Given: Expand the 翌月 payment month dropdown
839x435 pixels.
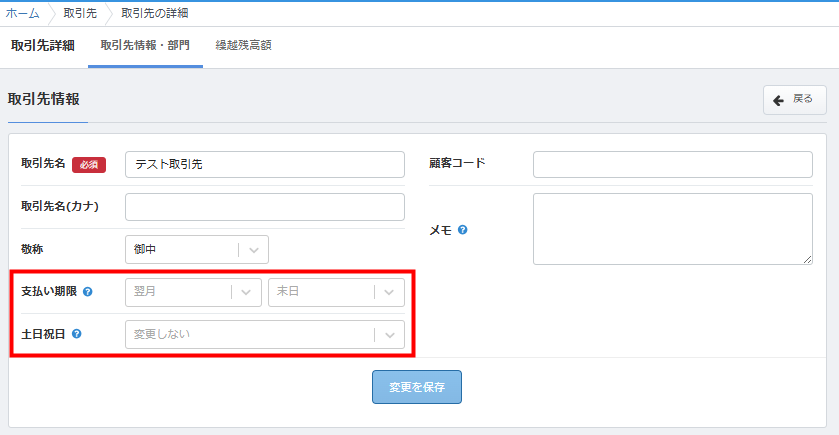Looking at the screenshot, I should tap(192, 292).
